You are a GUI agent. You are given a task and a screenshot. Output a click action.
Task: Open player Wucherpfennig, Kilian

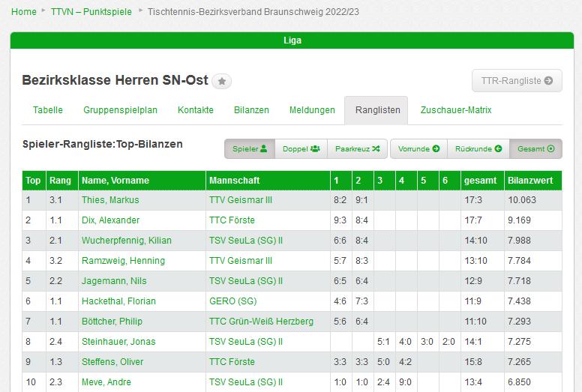point(127,241)
